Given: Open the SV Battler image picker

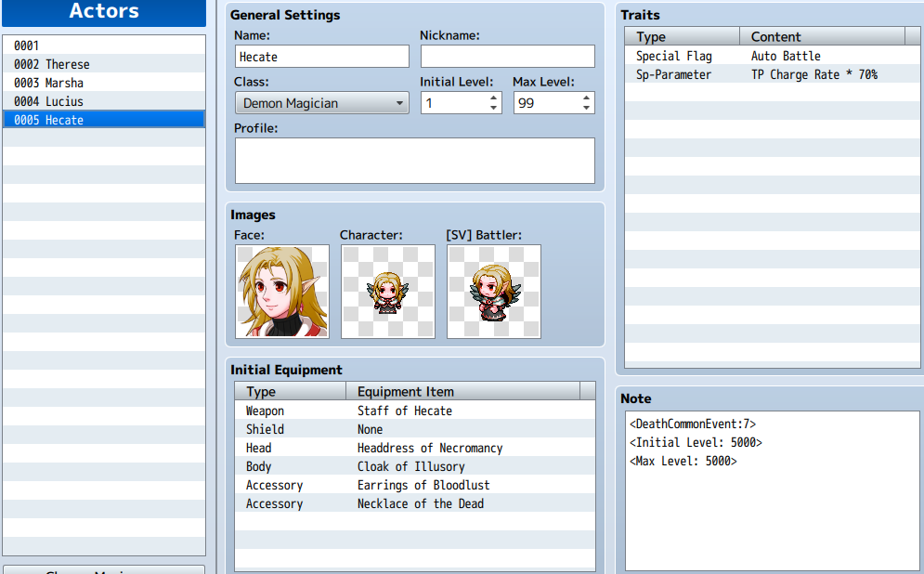Looking at the screenshot, I should click(494, 292).
